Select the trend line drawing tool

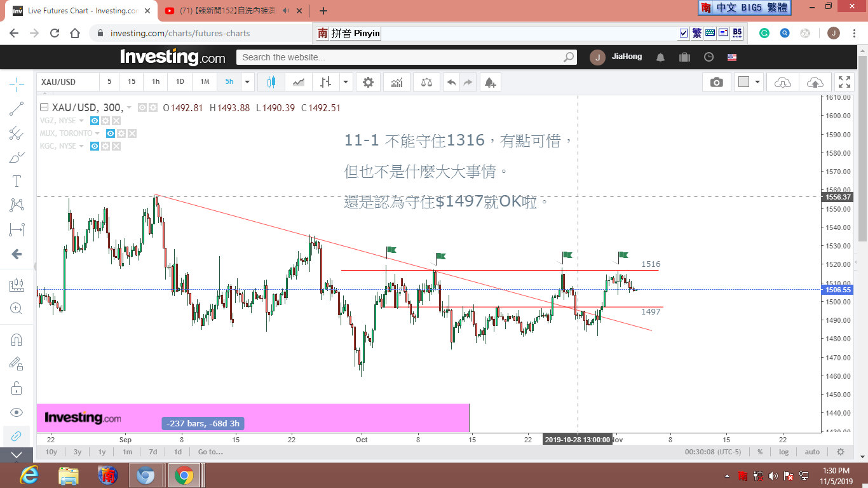point(17,109)
